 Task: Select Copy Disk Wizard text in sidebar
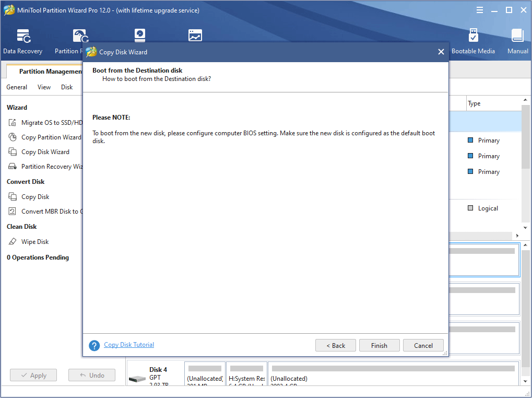45,151
